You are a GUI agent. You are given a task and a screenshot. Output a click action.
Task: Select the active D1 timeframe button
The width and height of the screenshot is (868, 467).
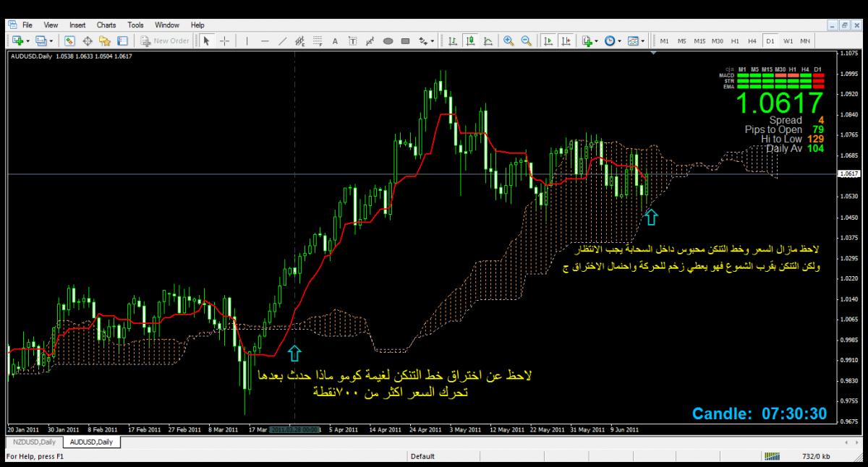pos(770,41)
